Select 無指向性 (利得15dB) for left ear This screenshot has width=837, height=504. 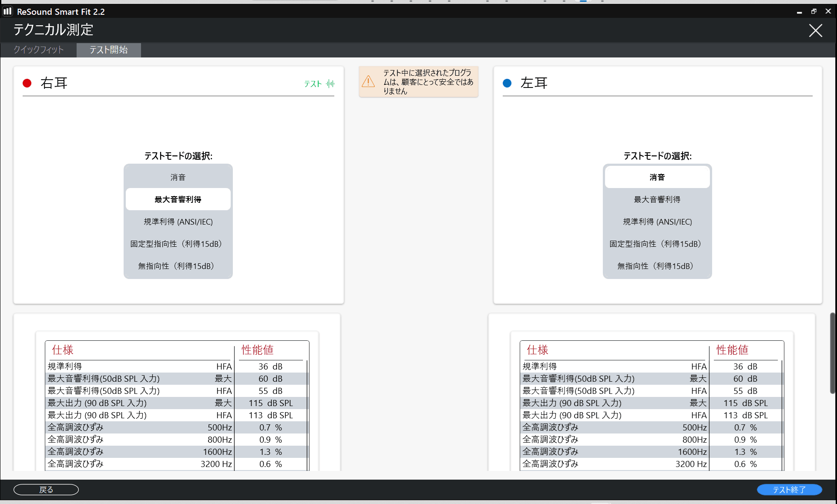[x=657, y=266]
